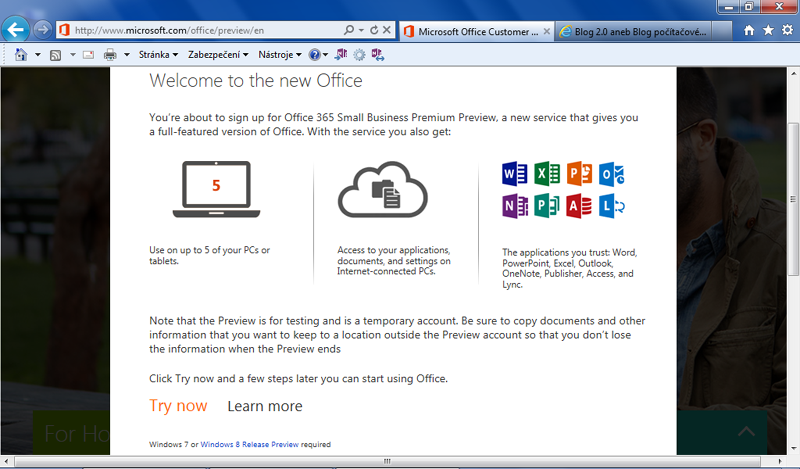
Task: Click the horizontal scrollbar left arrow
Action: [6, 461]
